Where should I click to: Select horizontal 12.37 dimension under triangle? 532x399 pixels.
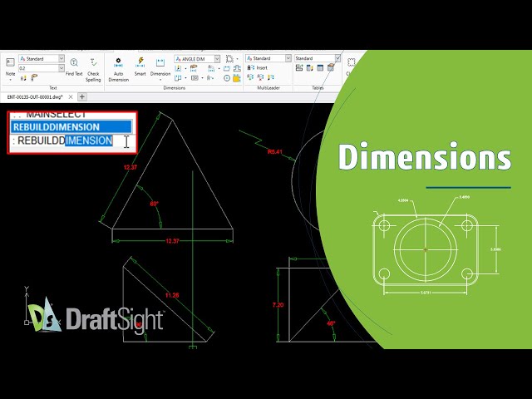[172, 241]
